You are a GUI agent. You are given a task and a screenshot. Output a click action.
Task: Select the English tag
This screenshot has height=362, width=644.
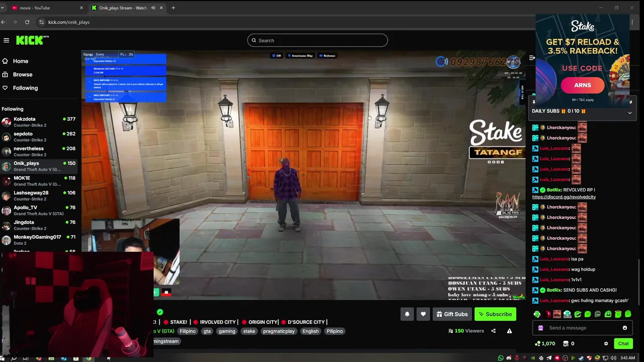tap(310, 331)
